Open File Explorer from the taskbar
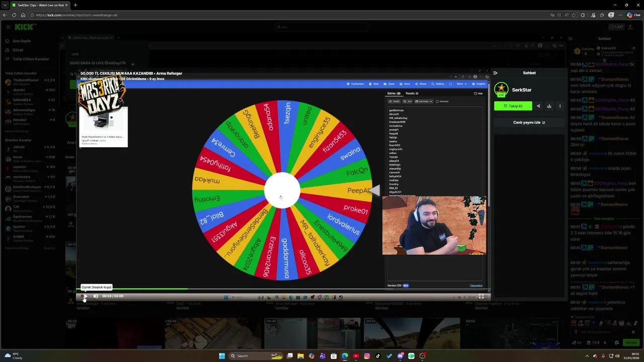This screenshot has width=644, height=362. [300, 356]
